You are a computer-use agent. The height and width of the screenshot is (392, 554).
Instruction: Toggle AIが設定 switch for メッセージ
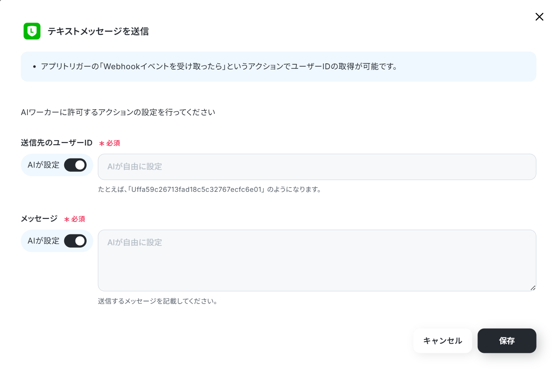(75, 241)
